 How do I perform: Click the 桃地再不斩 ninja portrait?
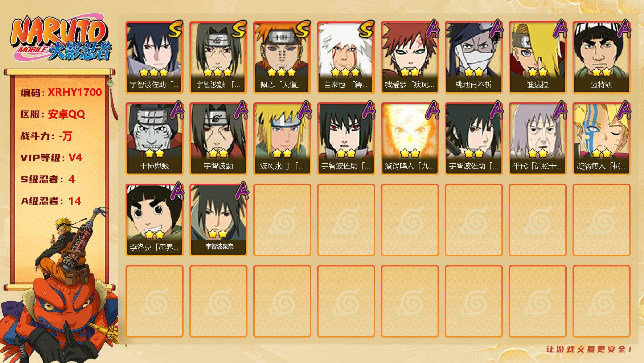473,57
